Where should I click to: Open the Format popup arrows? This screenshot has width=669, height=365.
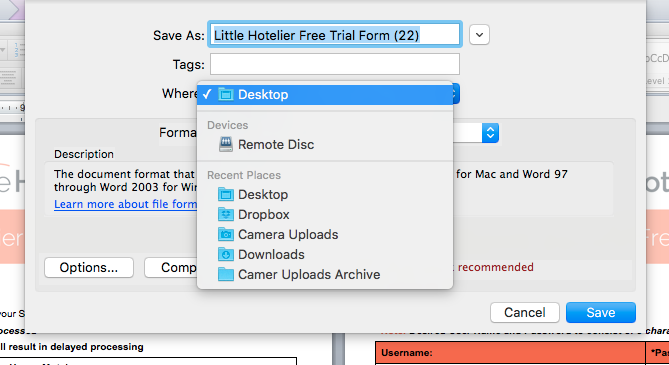click(490, 133)
